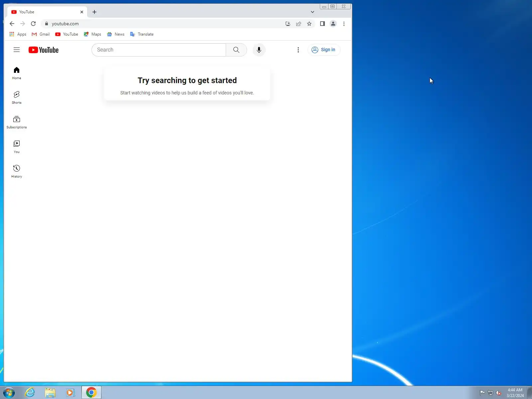Open Translate from the bookmarks bar
Screen dimensions: 532x399
tap(142, 34)
